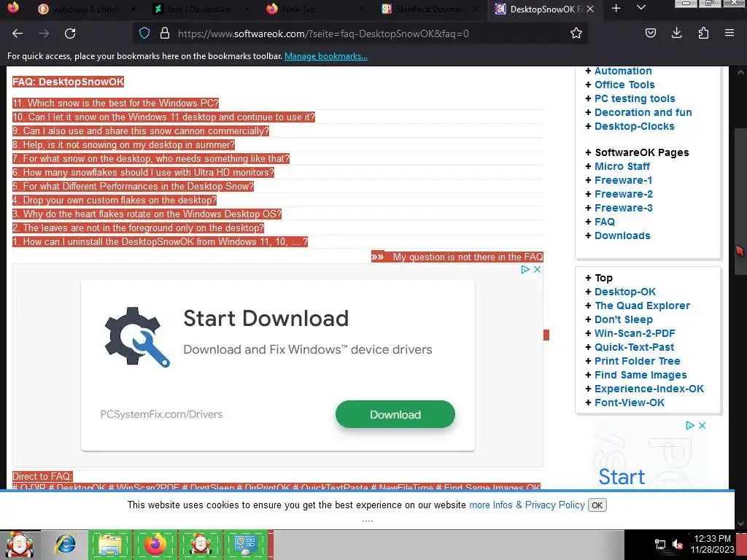Open AdChoices icon on sidebar ad
The width and height of the screenshot is (747, 560).
(690, 426)
